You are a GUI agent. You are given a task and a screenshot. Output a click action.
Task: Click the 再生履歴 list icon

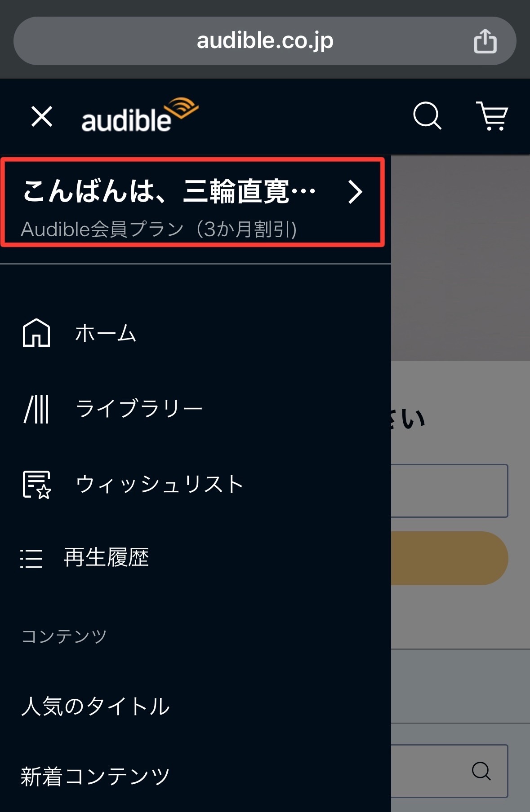point(31,558)
